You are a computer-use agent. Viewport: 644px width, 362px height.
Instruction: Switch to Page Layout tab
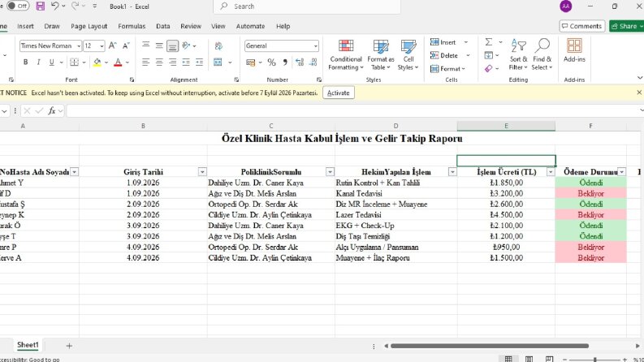coord(89,26)
